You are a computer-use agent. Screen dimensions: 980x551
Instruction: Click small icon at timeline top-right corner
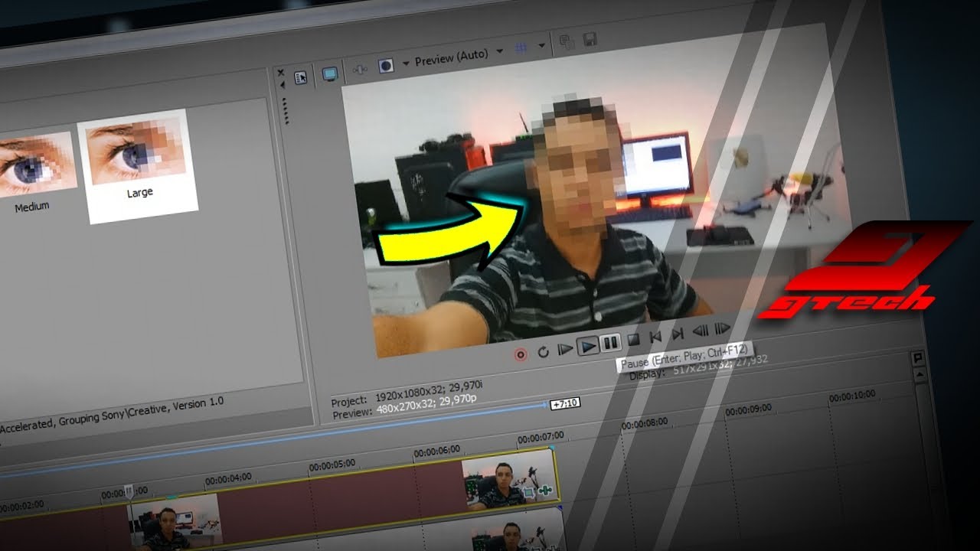(x=917, y=358)
